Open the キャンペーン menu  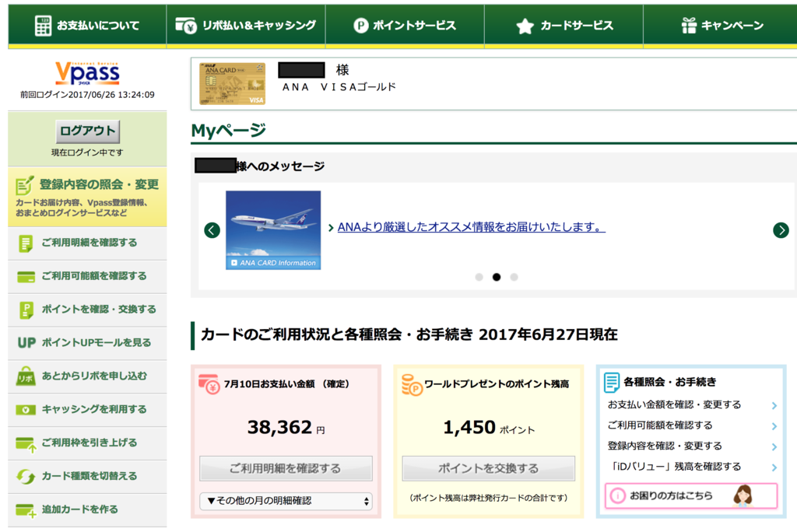click(720, 26)
